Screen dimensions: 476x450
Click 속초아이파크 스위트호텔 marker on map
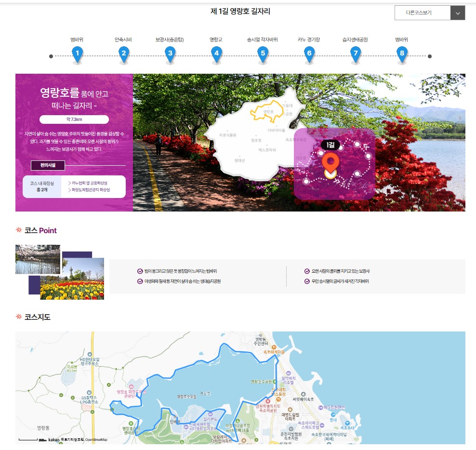[322, 425]
